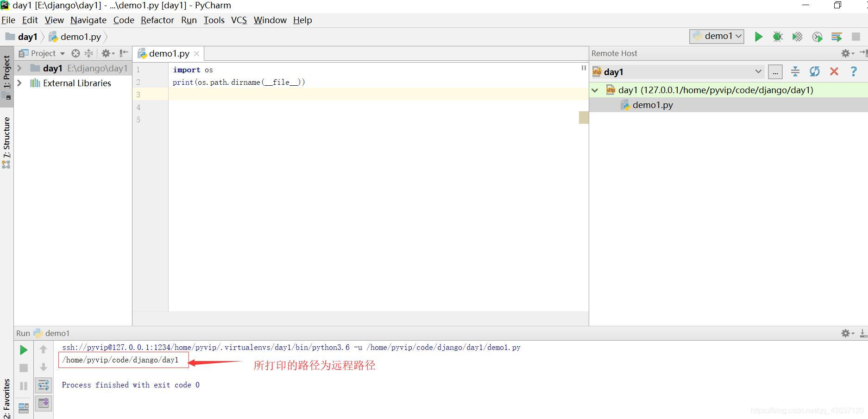Toggle soft-wrap in Run console

click(x=43, y=385)
